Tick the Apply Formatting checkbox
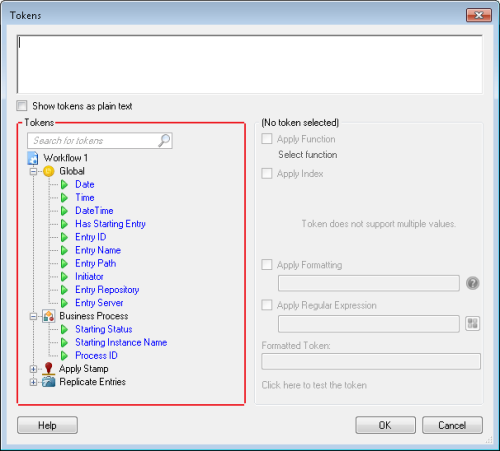 coord(267,265)
